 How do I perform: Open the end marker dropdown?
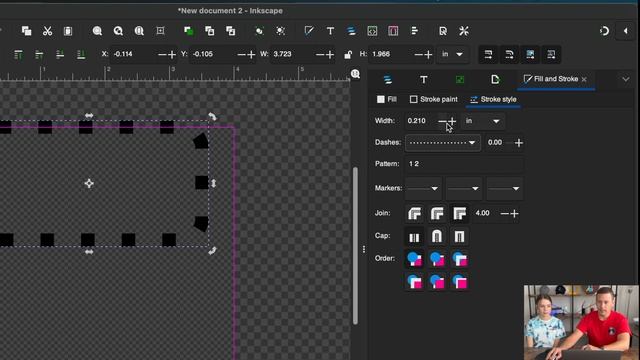pos(504,189)
